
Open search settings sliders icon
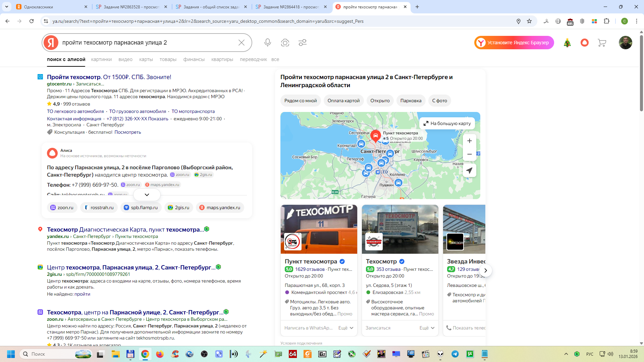(303, 43)
